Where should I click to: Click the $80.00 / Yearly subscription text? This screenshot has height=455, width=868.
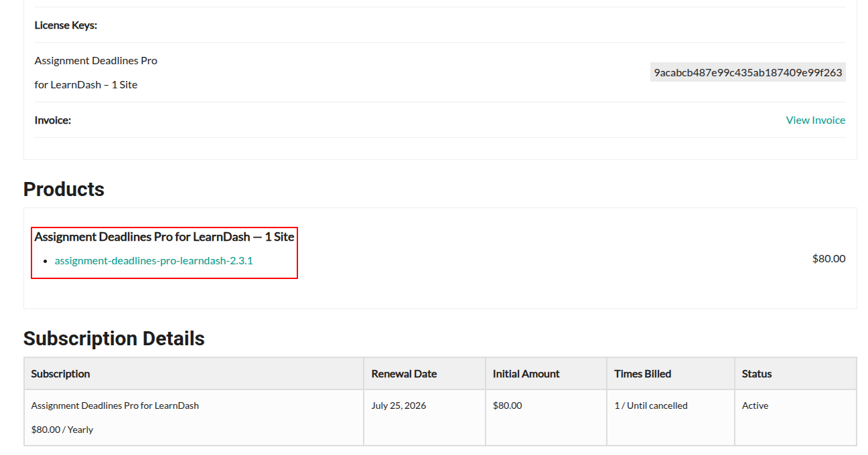point(62,430)
